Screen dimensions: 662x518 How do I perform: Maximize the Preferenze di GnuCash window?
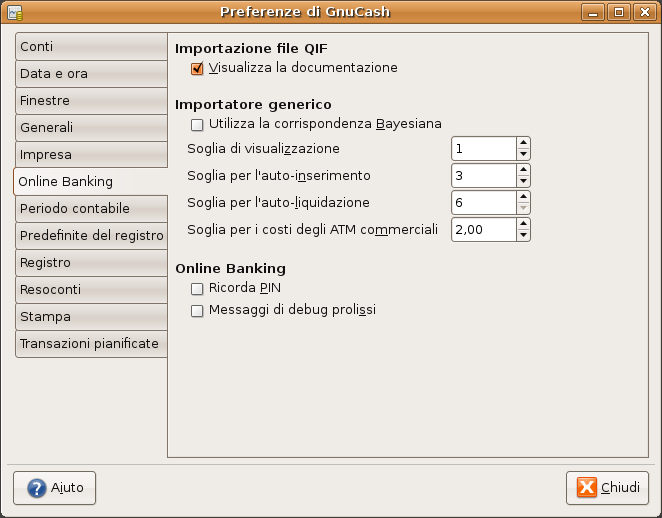tap(619, 12)
